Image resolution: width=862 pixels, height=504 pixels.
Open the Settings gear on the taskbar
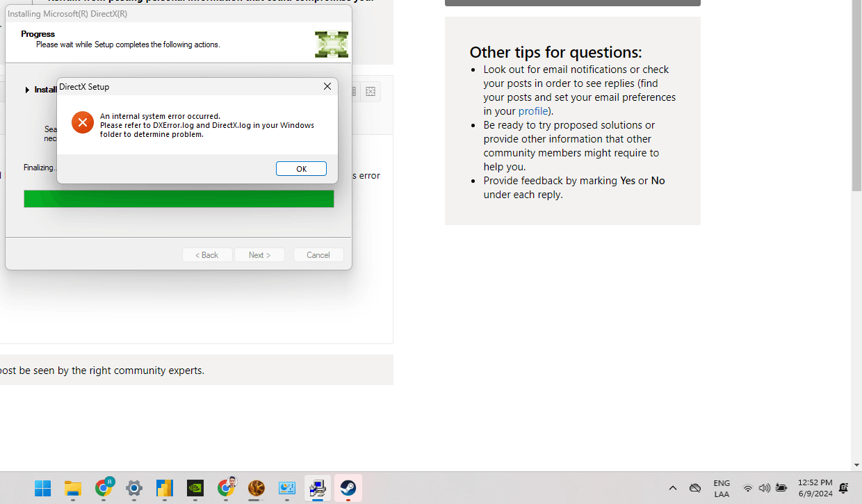[134, 489]
